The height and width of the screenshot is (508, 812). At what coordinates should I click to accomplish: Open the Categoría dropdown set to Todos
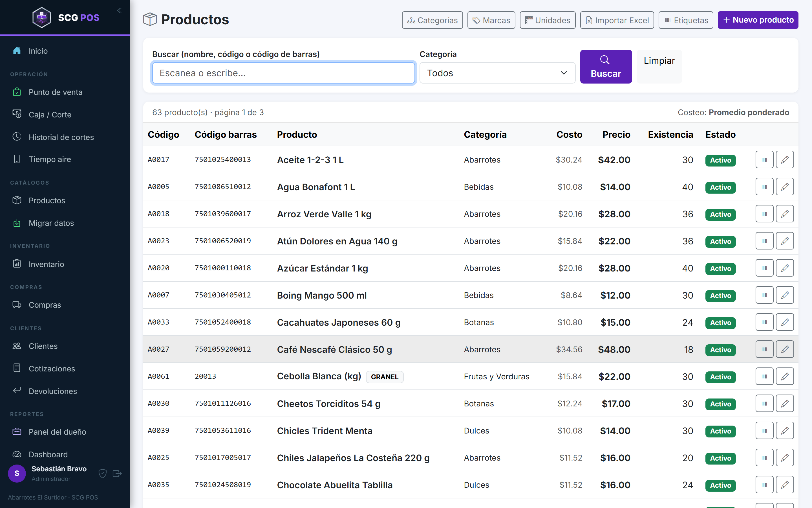pyautogui.click(x=497, y=73)
